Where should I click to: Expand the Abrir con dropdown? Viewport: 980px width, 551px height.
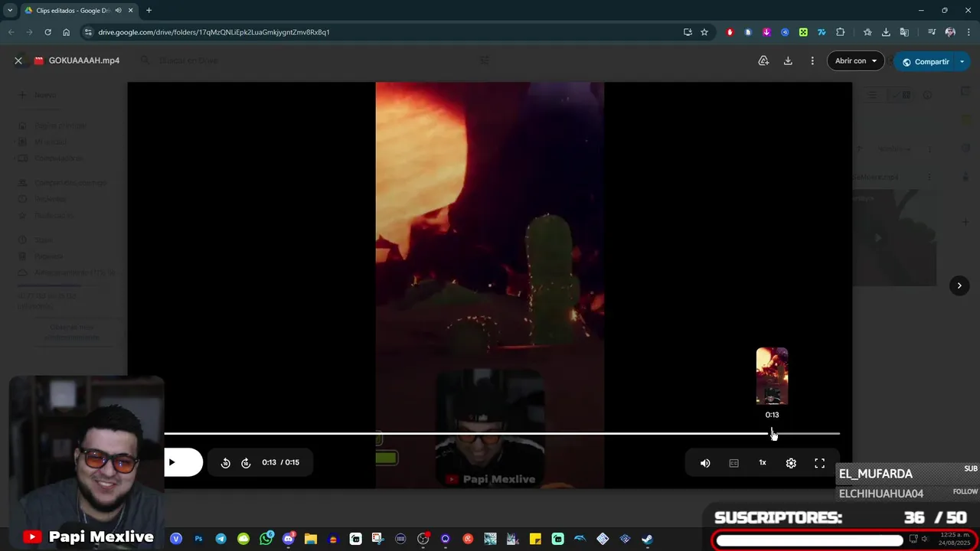coord(856,61)
